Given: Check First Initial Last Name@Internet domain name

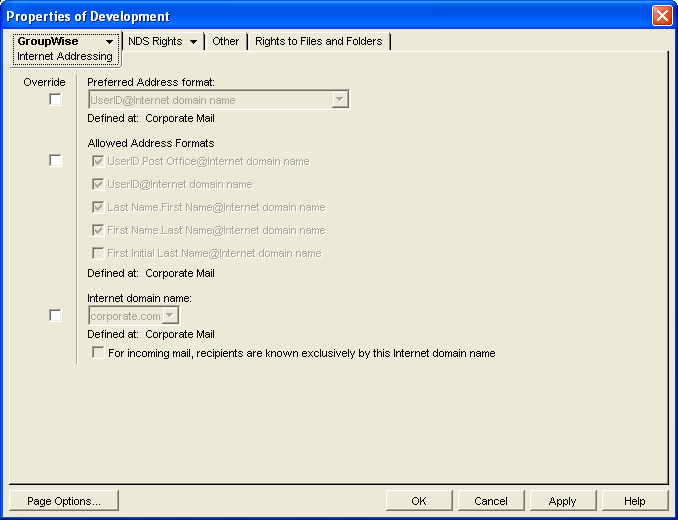Looking at the screenshot, I should pyautogui.click(x=98, y=253).
